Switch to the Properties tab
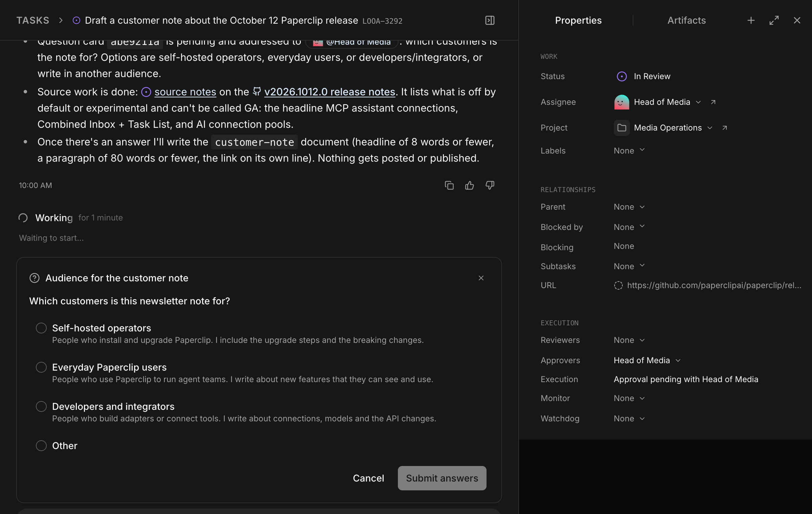 point(578,20)
